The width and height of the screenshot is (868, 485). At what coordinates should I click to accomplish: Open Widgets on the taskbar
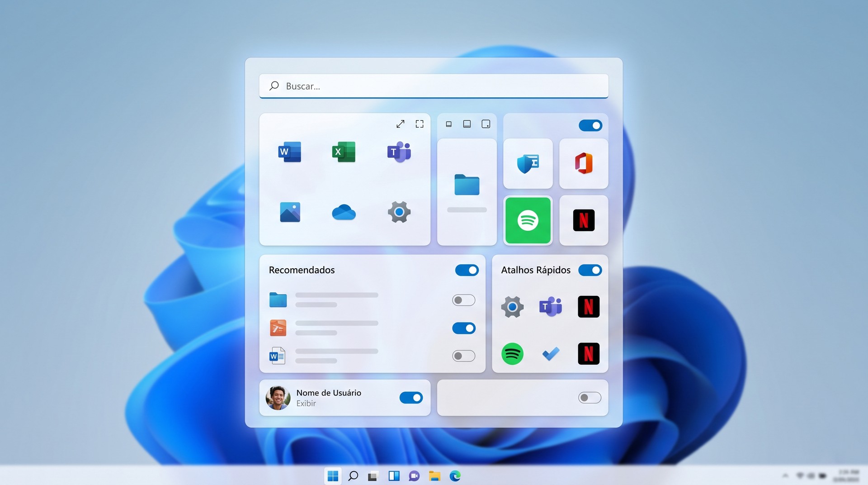coord(394,476)
